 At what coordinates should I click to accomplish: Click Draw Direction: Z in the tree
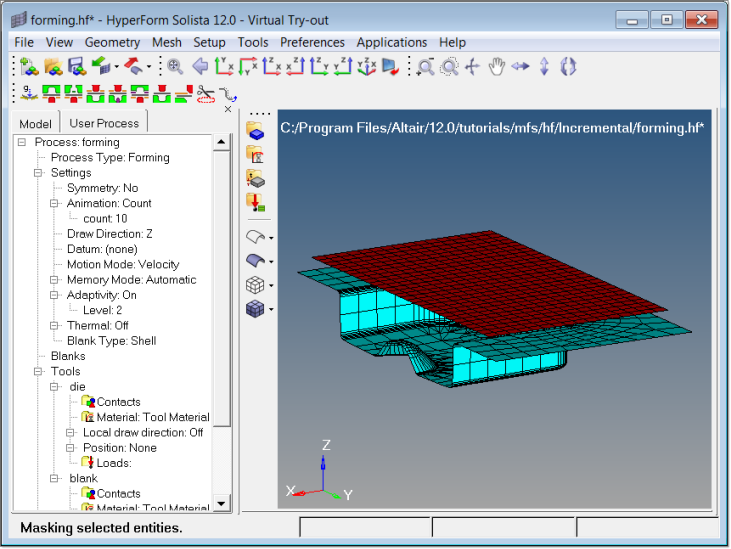(109, 234)
